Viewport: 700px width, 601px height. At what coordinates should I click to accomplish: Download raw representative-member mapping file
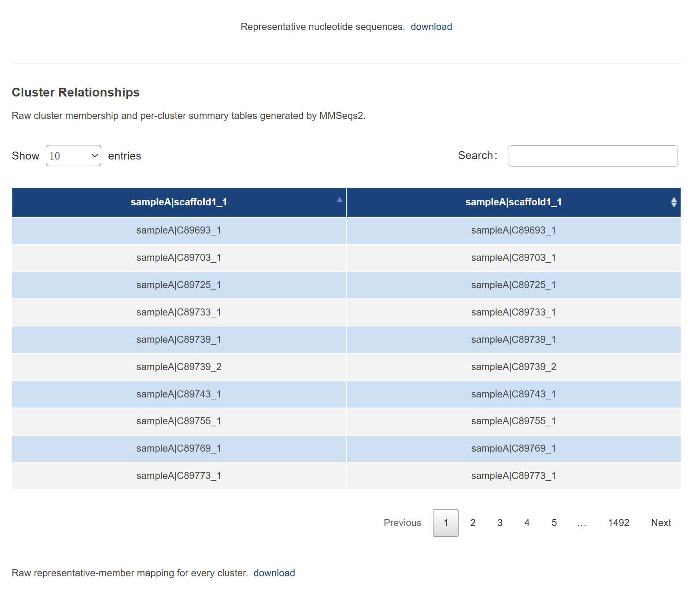[274, 573]
